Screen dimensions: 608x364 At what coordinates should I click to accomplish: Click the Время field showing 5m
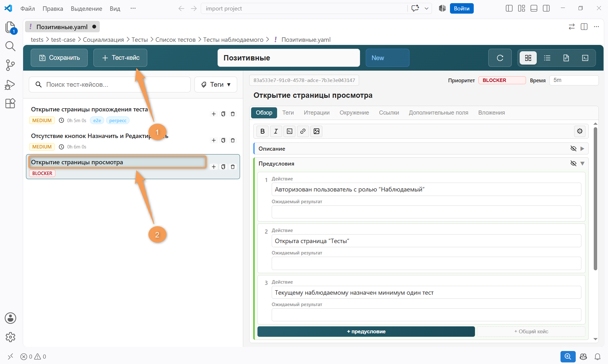click(574, 80)
